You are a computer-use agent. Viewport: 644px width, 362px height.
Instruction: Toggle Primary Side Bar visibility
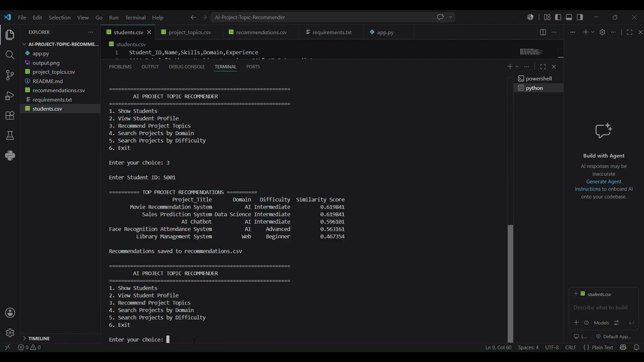point(558,17)
